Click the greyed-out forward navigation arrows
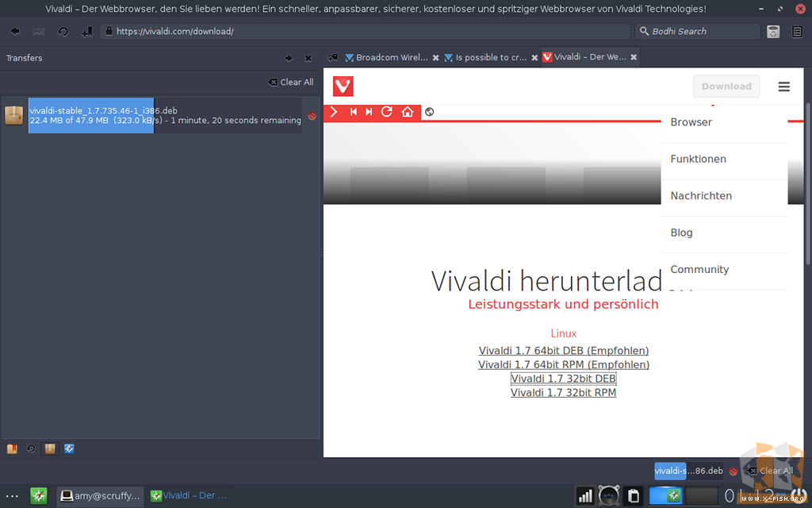 point(38,32)
